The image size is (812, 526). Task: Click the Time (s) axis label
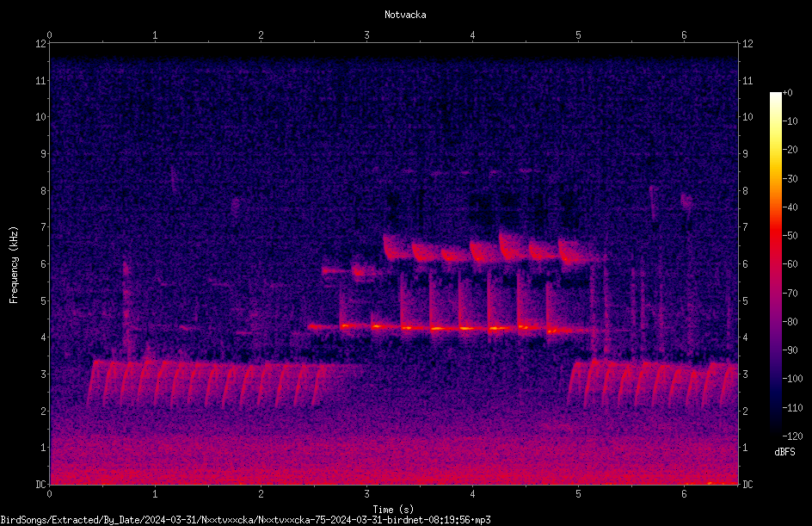393,510
